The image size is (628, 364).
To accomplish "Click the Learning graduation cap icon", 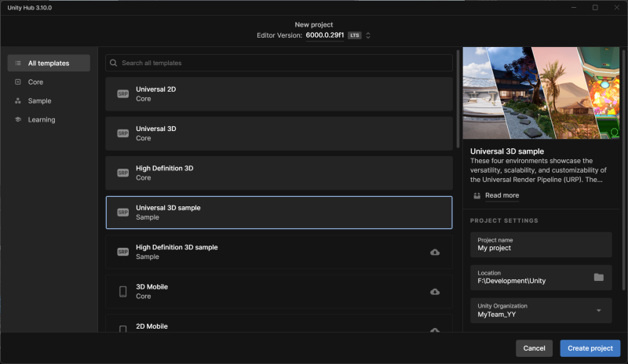I will (x=17, y=119).
